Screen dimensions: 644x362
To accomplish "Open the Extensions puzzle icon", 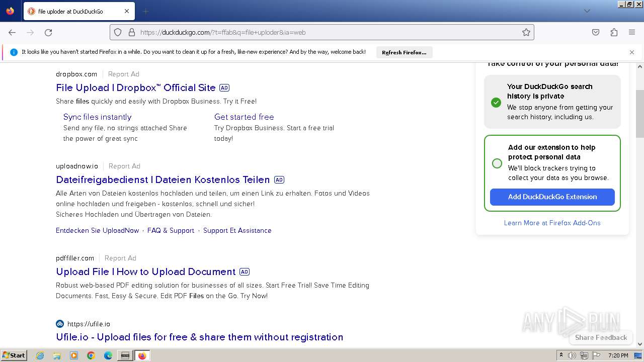I will [x=614, y=32].
